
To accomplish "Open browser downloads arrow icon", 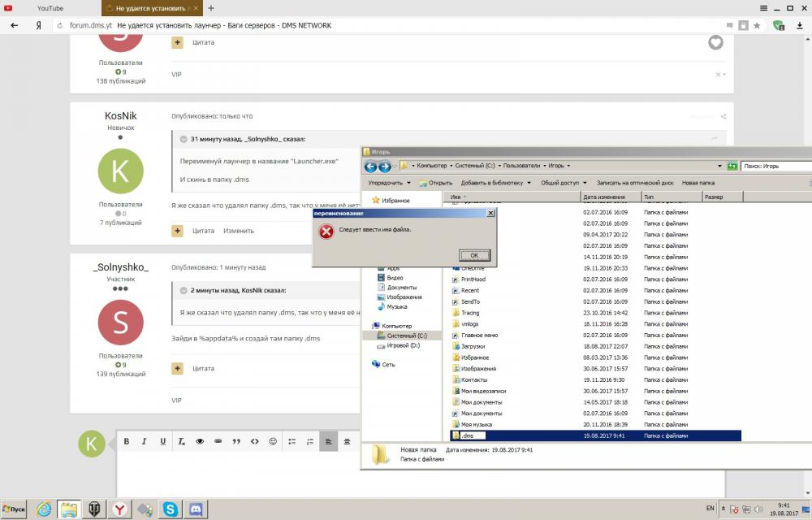I will pos(800,25).
